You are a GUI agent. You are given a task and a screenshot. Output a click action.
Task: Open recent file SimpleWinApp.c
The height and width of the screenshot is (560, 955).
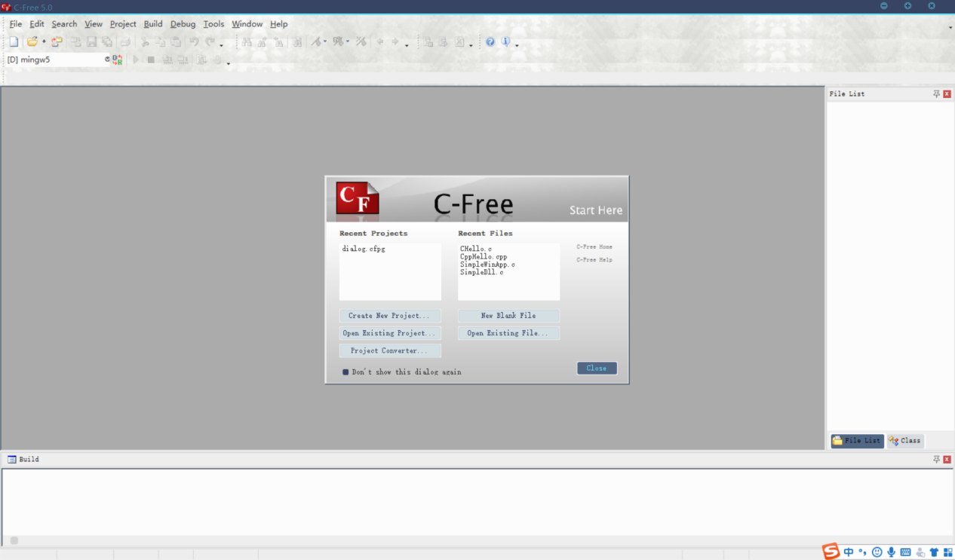(487, 265)
